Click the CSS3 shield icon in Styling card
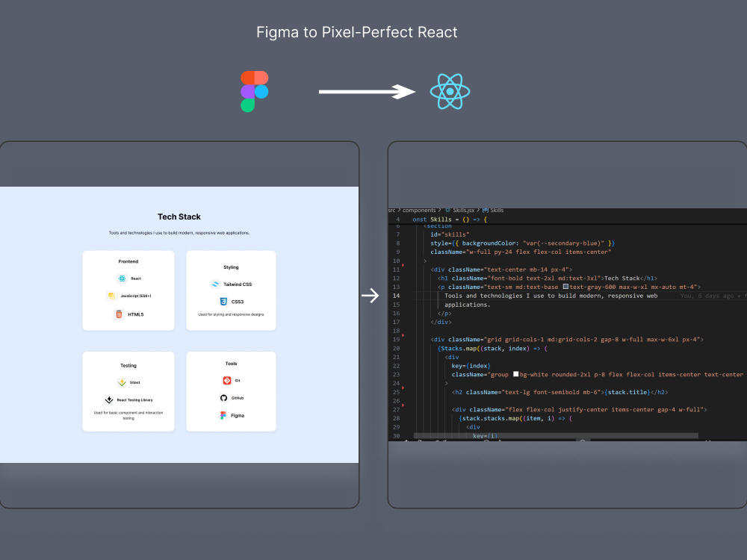 [x=223, y=302]
